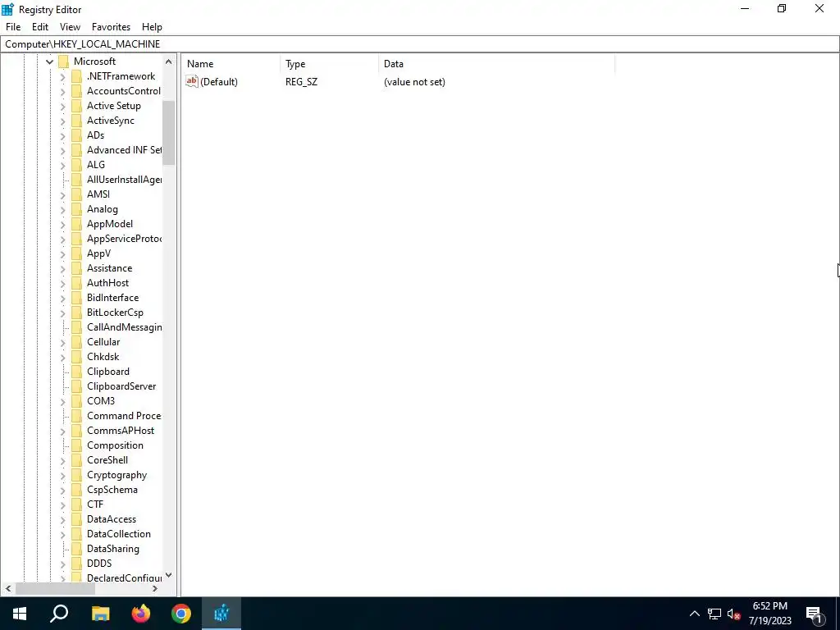Image resolution: width=840 pixels, height=630 pixels.
Task: Select the DDDS folder icon
Action: [76, 563]
